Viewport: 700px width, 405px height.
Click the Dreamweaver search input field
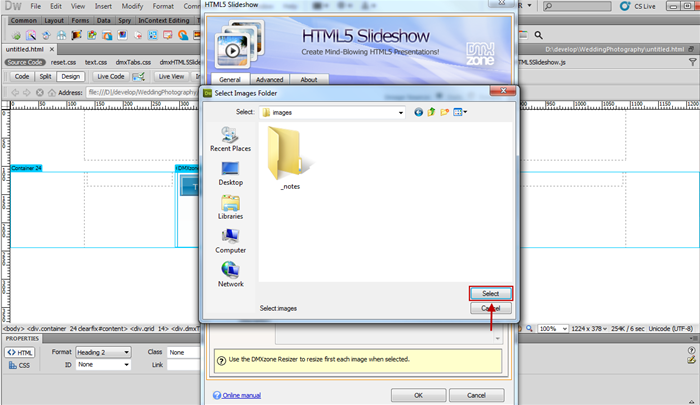(577, 6)
